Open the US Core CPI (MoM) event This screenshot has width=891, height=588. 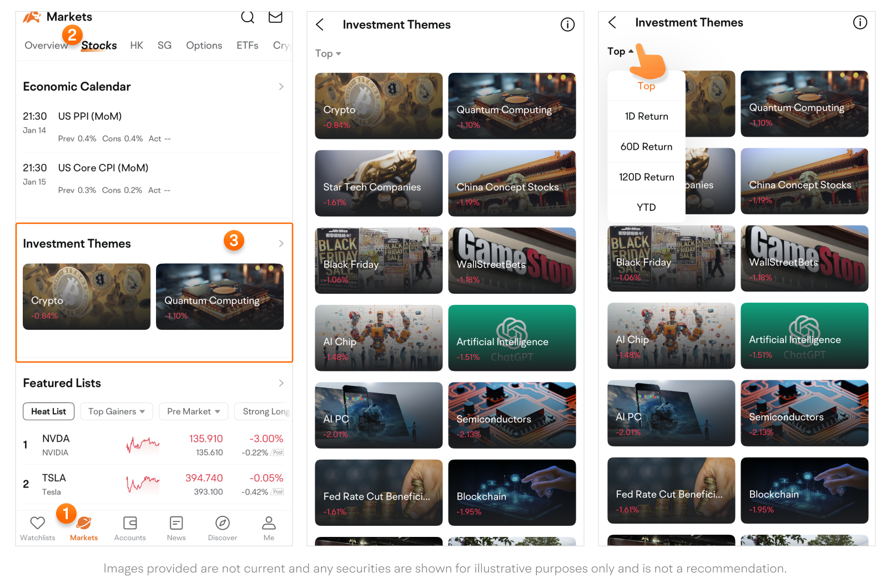pos(154,179)
